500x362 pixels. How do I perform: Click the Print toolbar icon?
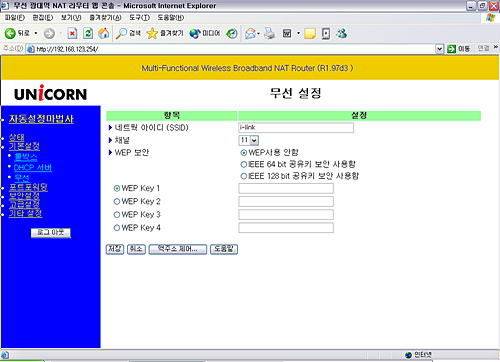click(x=269, y=33)
